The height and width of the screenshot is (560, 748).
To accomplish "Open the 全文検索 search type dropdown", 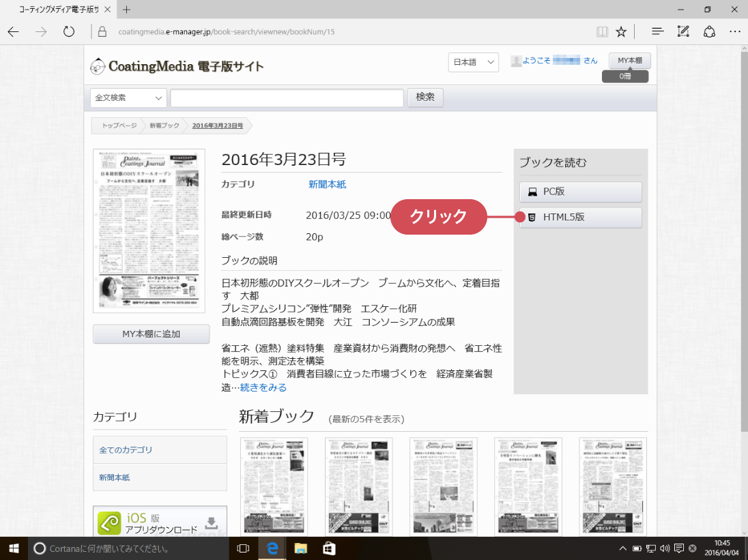I will point(128,98).
